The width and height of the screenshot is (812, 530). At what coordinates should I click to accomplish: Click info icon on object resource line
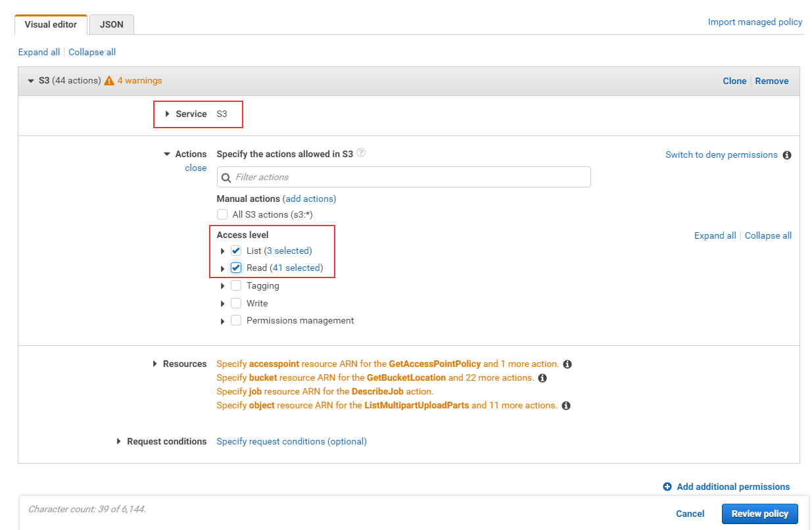566,406
